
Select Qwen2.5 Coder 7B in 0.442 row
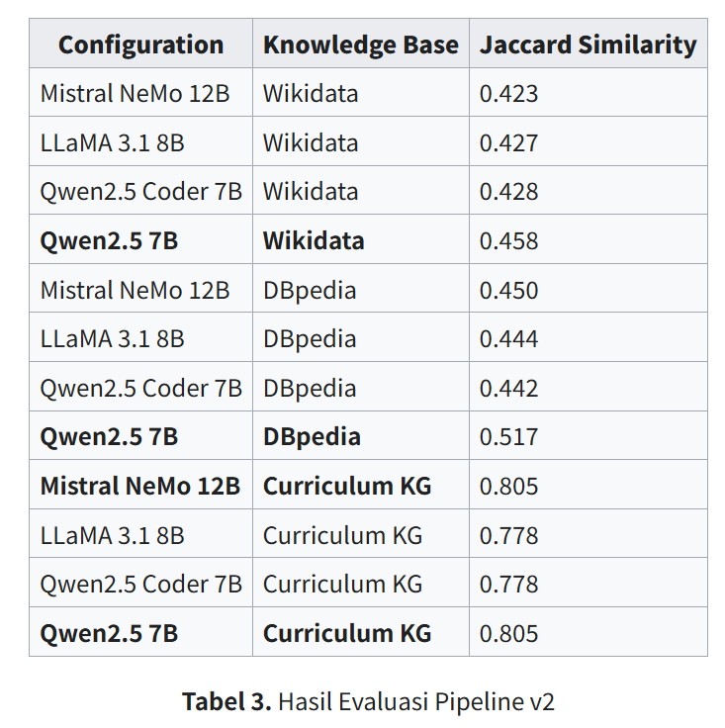pyautogui.click(x=140, y=388)
